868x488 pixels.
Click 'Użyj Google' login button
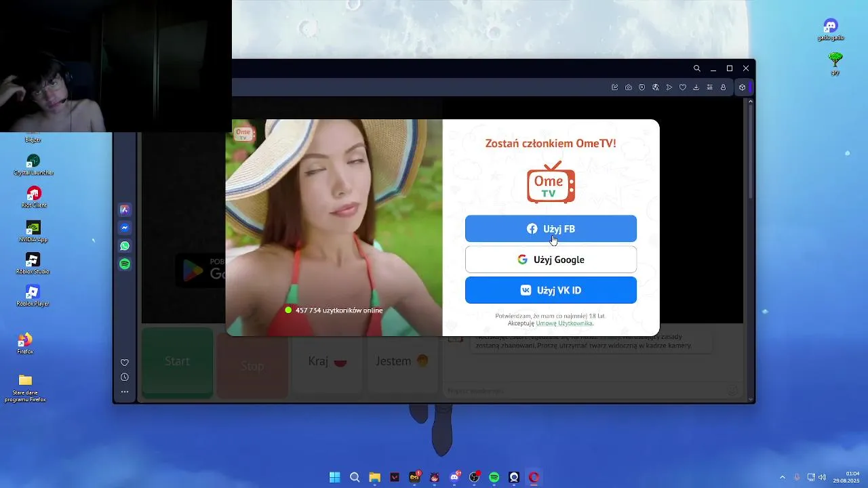[551, 260]
